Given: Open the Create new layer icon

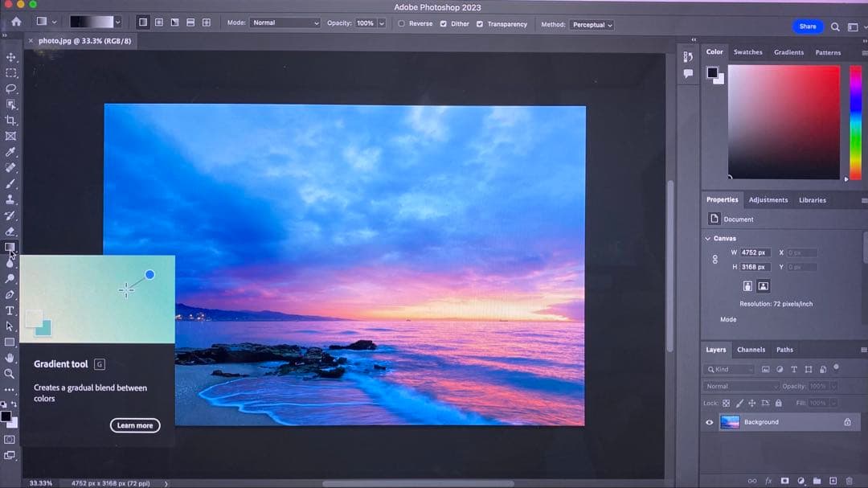Looking at the screenshot, I should coord(833,480).
